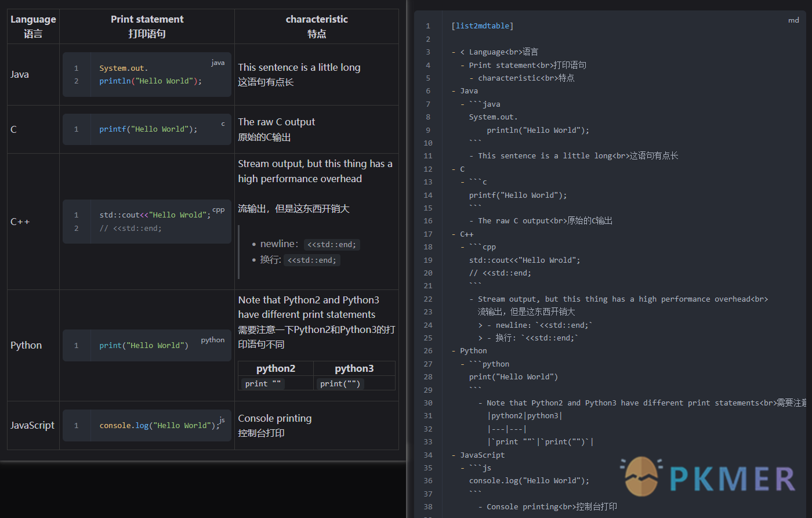Select the JavaScript cell in the rendered table
812x518 pixels.
pos(33,425)
